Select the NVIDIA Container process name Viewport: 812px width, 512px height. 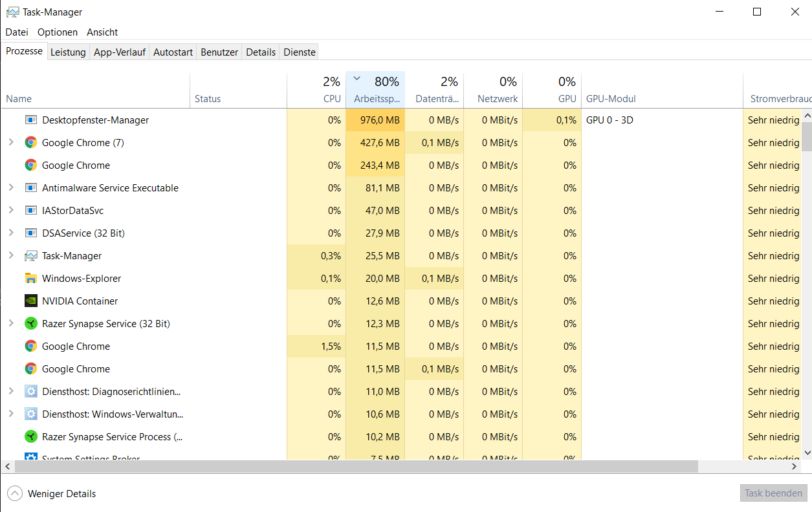click(x=80, y=301)
